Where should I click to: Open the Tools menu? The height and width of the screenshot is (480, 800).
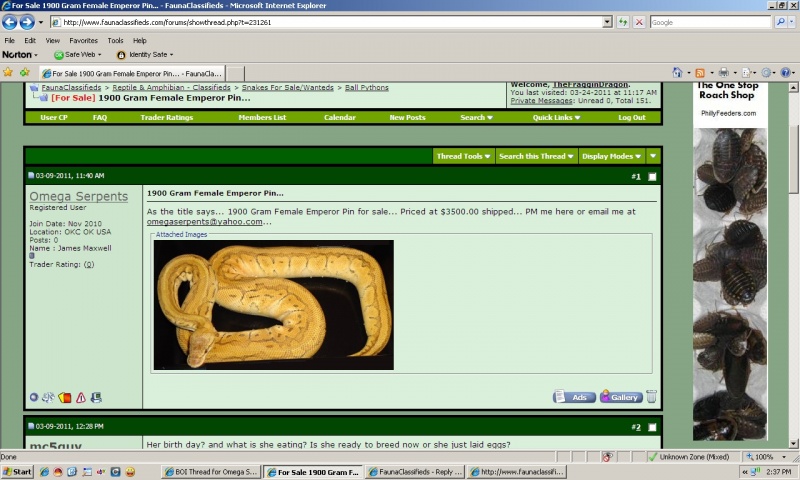point(115,40)
